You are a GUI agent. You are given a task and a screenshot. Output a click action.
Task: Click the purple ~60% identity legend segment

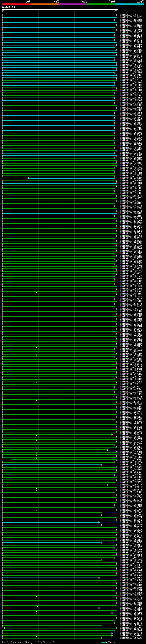tap(73, 4)
